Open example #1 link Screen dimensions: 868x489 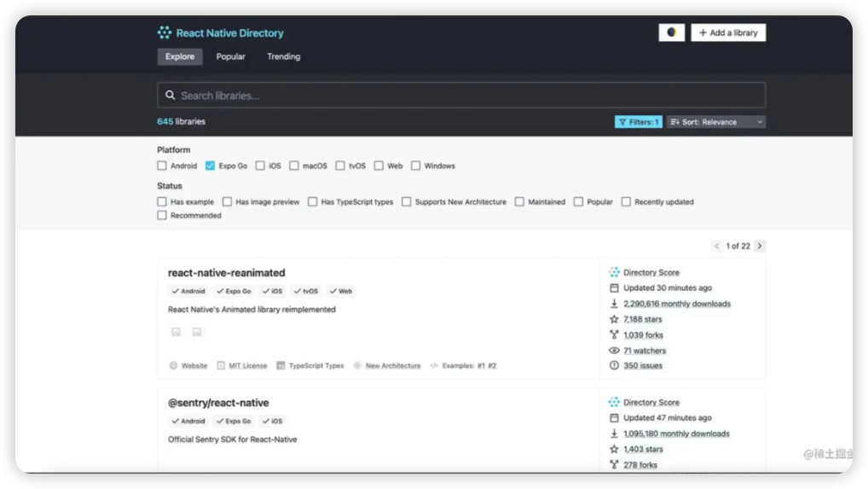coord(481,365)
